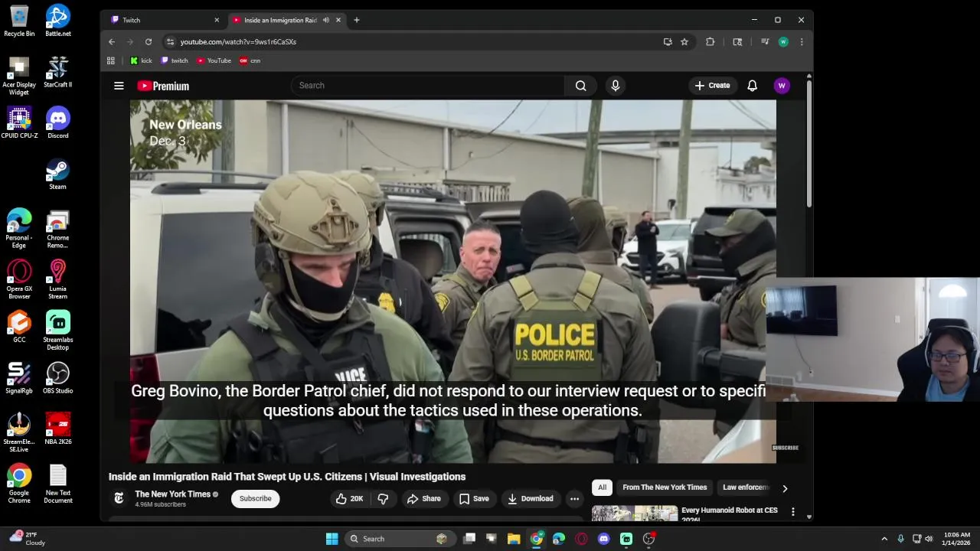This screenshot has height=551, width=980.
Task: Click the address bar URL
Action: coord(238,42)
